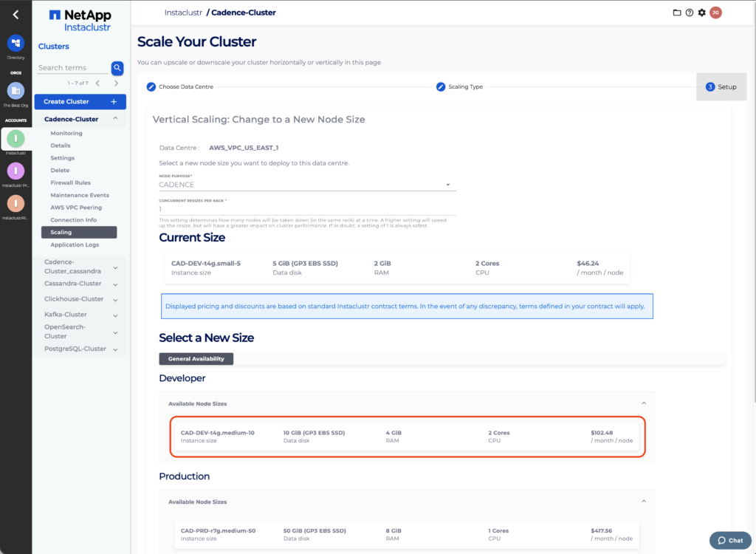
Task: Open the Directory icon in sidebar
Action: 16,43
